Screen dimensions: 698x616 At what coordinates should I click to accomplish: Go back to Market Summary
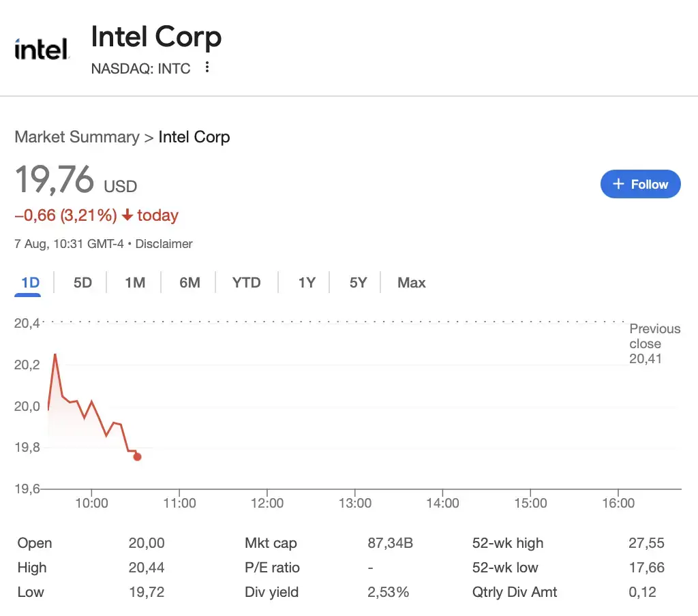point(76,137)
